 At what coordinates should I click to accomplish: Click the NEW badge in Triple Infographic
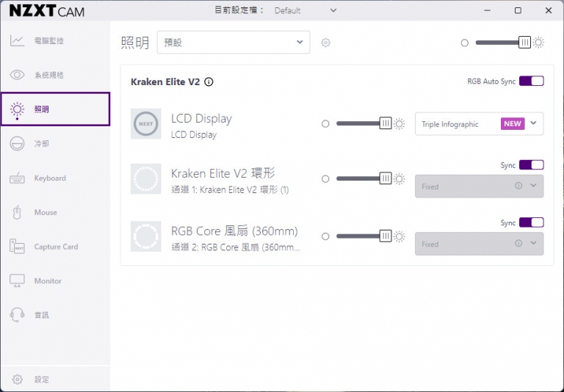[x=513, y=124]
